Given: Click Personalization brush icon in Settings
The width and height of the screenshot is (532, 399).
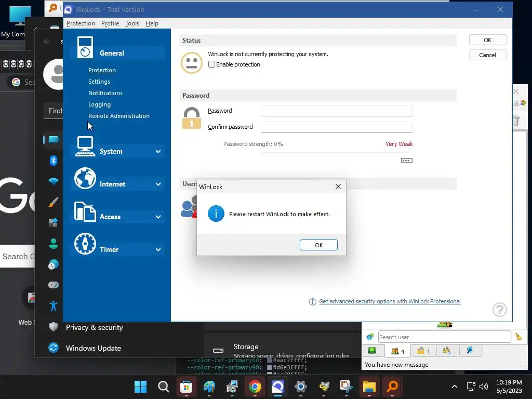Looking at the screenshot, I should tap(54, 202).
